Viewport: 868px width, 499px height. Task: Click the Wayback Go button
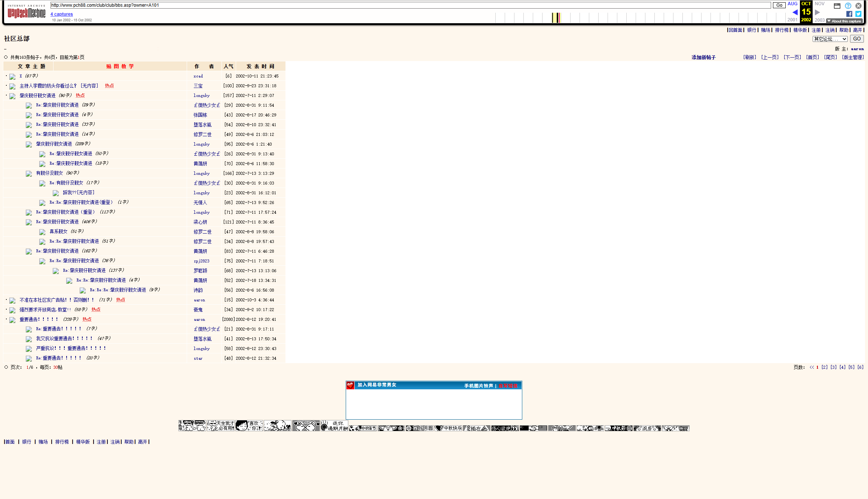click(779, 5)
